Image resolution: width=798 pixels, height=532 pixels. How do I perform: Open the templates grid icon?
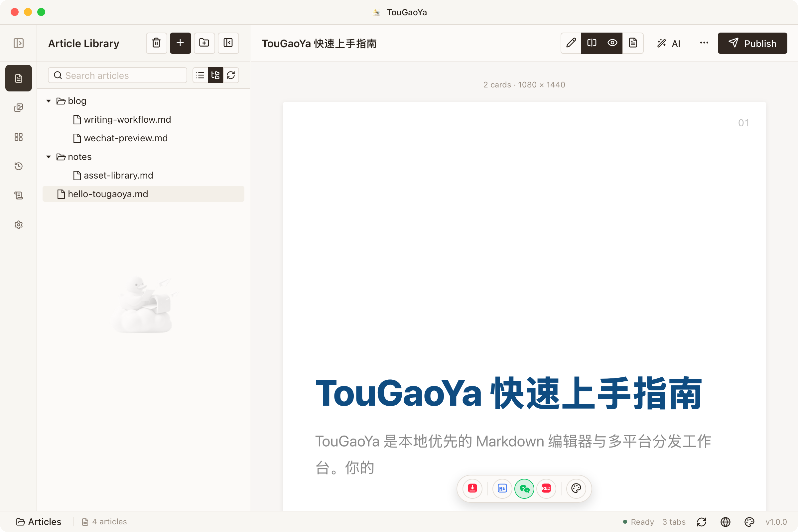[x=18, y=137]
